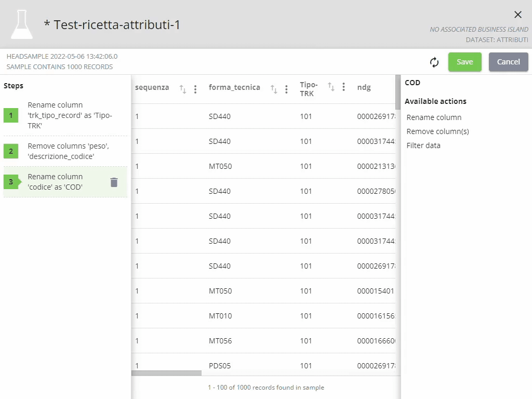
Task: Click the refresh sample icon
Action: point(434,61)
